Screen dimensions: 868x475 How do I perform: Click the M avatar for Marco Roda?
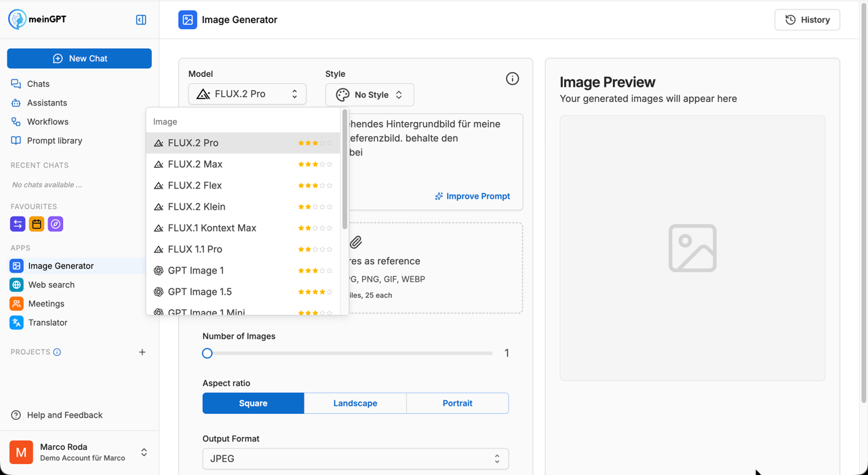[x=21, y=452]
